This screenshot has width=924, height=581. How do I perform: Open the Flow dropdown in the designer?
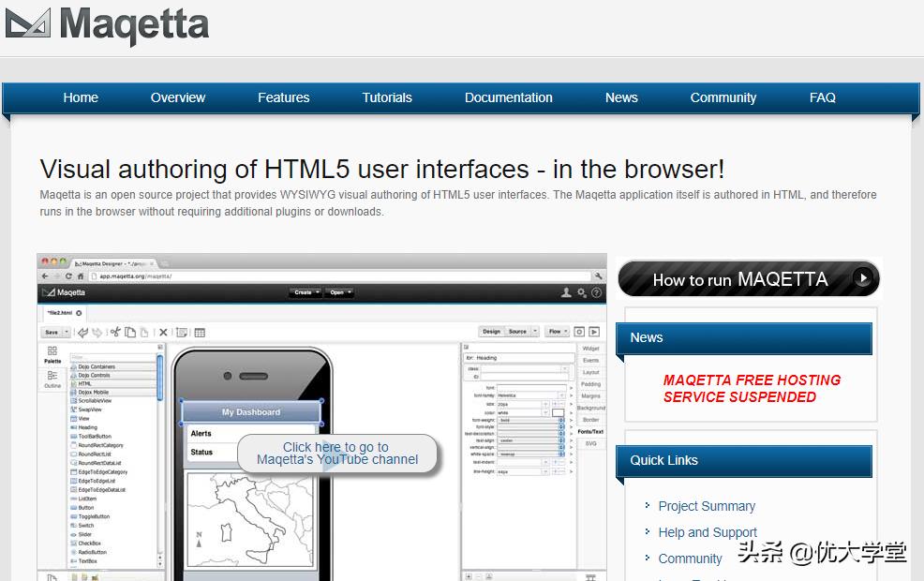click(x=559, y=331)
